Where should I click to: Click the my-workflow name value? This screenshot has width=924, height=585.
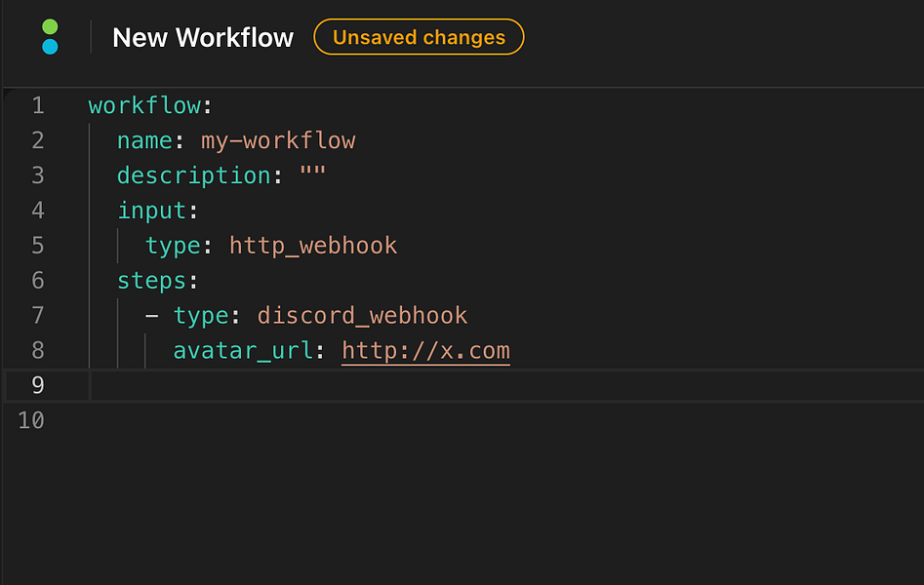(x=278, y=140)
